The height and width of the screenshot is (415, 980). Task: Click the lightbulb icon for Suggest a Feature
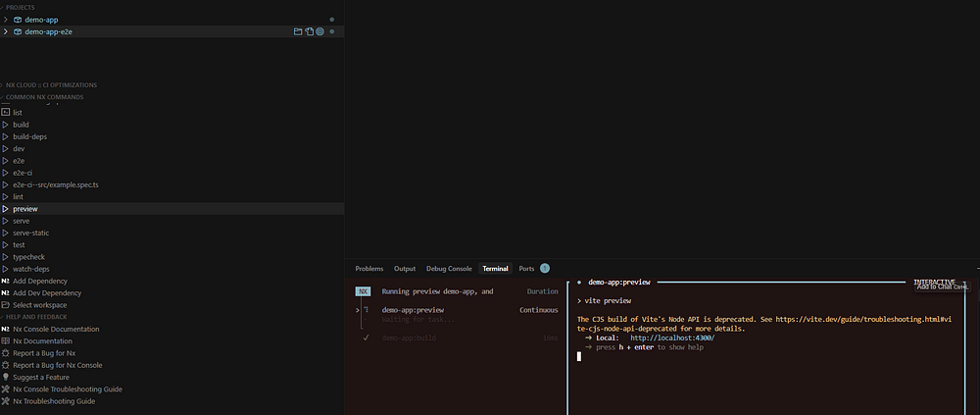(x=6, y=377)
